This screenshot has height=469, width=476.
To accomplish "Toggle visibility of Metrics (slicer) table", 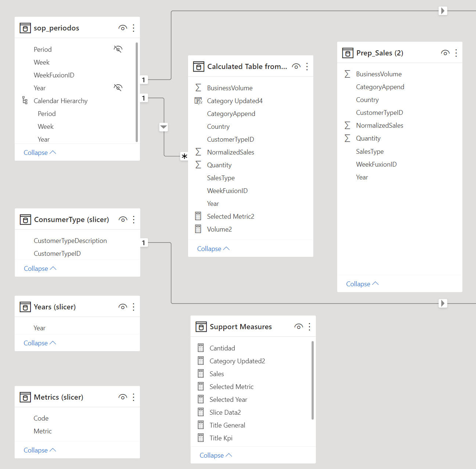I will 123,397.
